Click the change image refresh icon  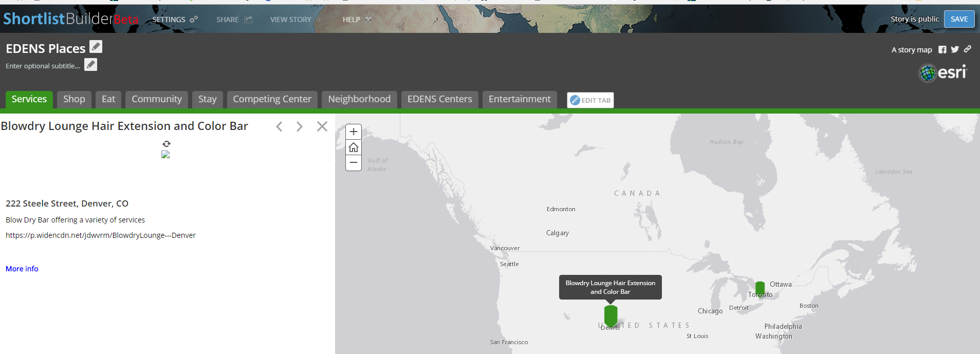tap(166, 144)
